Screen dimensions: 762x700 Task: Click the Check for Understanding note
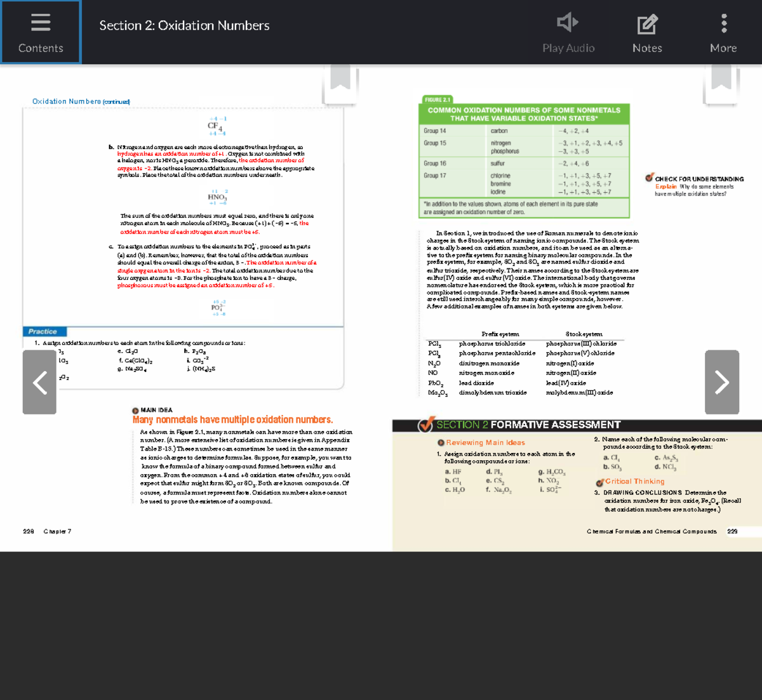point(695,186)
